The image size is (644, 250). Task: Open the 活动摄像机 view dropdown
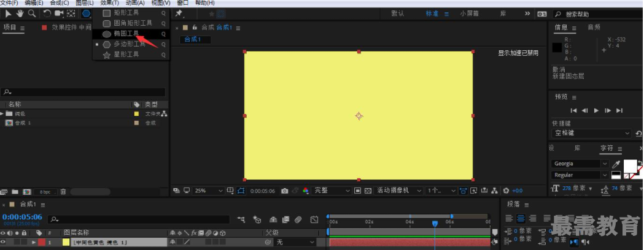(x=399, y=191)
